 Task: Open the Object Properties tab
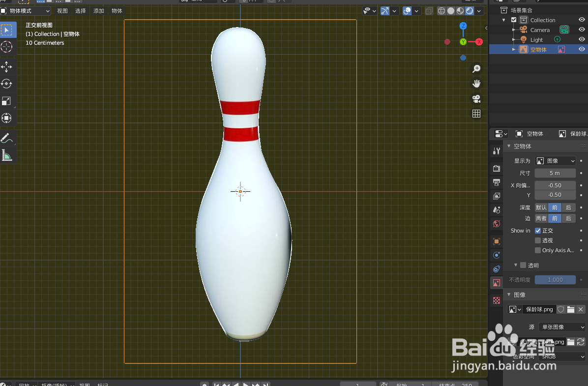[496, 241]
